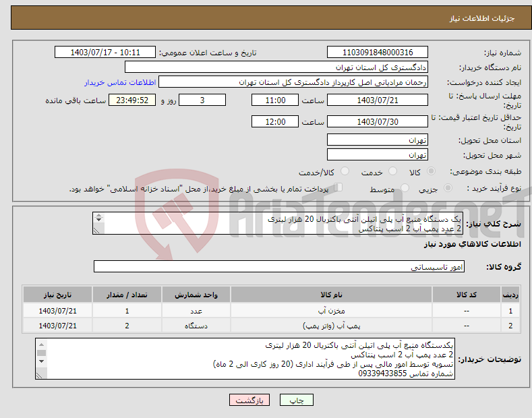
Task: Click the نوع فرآیند خرید label
Action: click(x=494, y=188)
